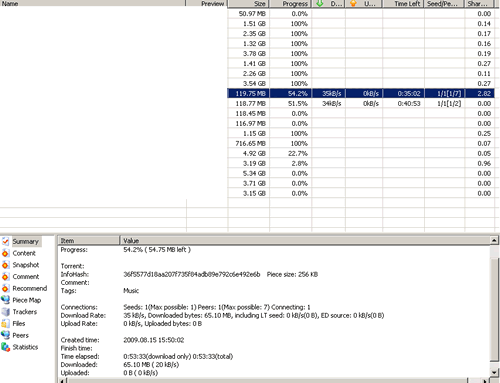Show the Piece Map view icon
This screenshot has width=500, height=383.
tap(5, 300)
